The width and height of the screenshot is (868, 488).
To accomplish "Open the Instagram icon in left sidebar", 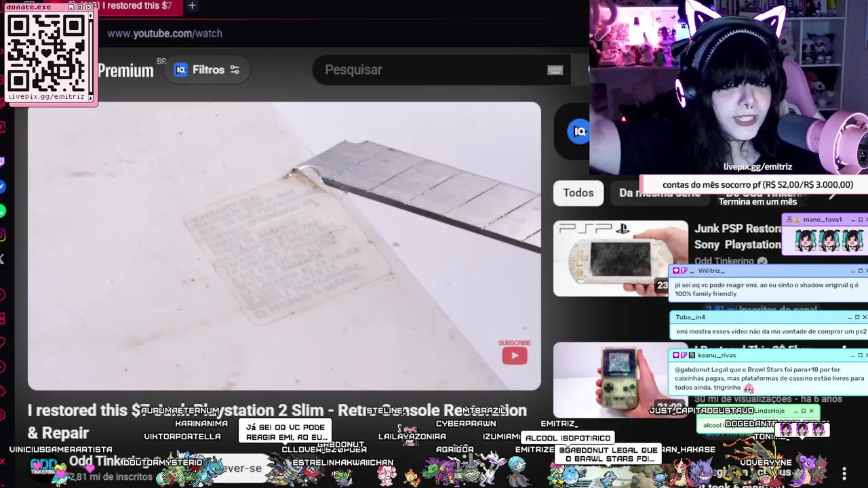I will pyautogui.click(x=2, y=235).
